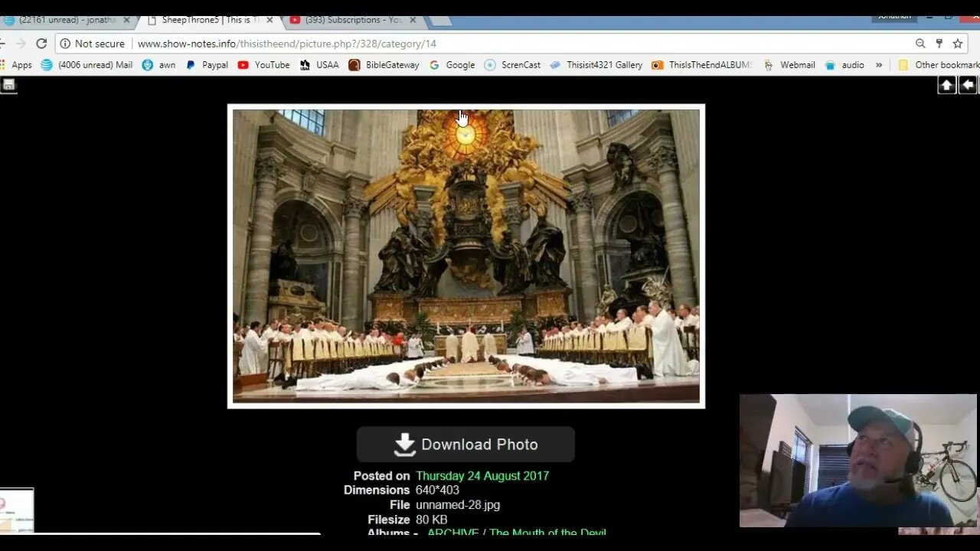Open the zoom magnifier icon in address bar
980x551 pixels.
point(920,44)
